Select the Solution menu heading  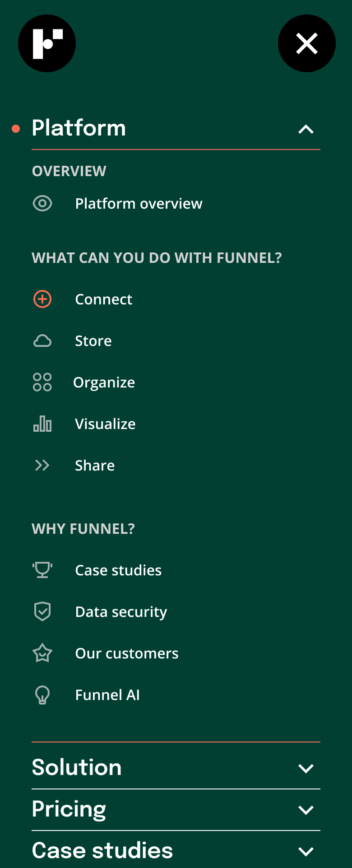(x=77, y=767)
